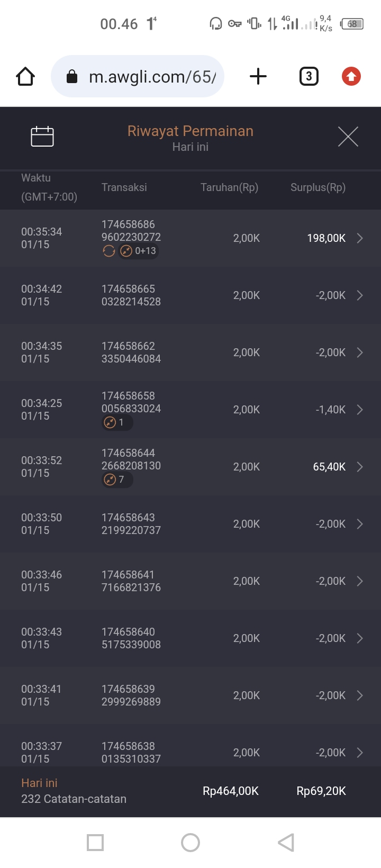
Task: Open a new browser tab
Action: tap(258, 77)
